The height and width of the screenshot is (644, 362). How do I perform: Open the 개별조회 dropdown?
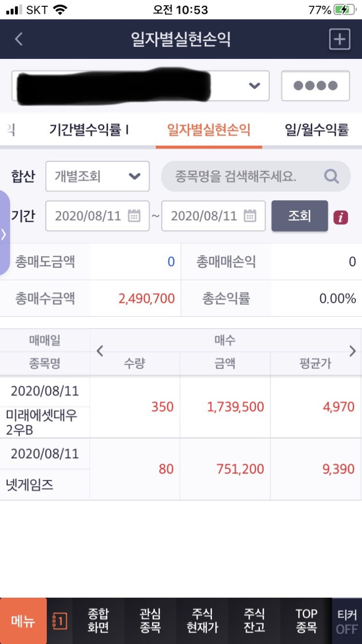pyautogui.click(x=97, y=176)
